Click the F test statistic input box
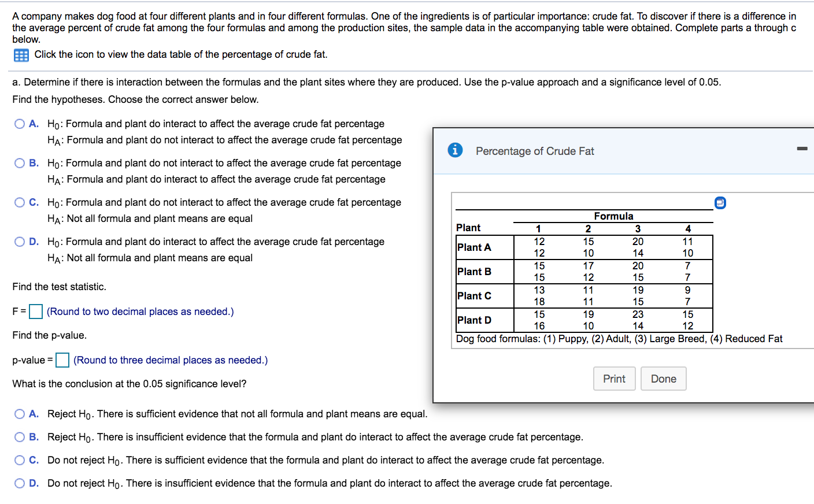Image resolution: width=814 pixels, height=504 pixels. point(36,312)
